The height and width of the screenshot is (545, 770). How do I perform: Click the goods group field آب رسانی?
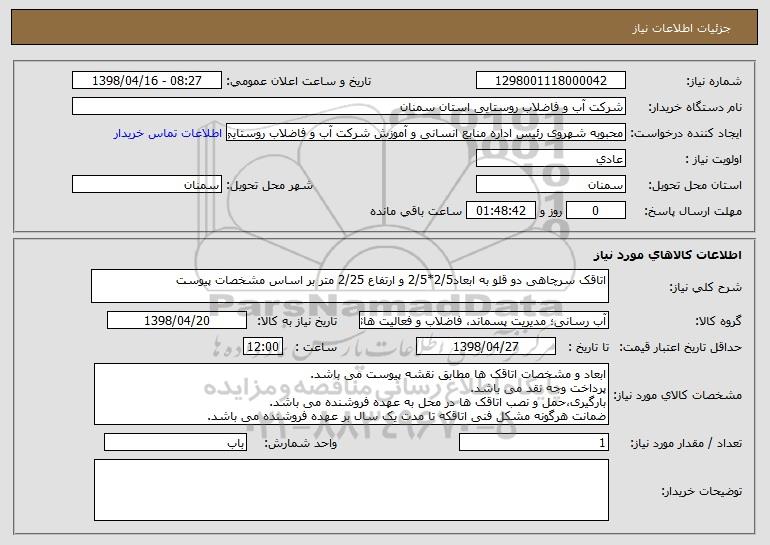point(484,321)
